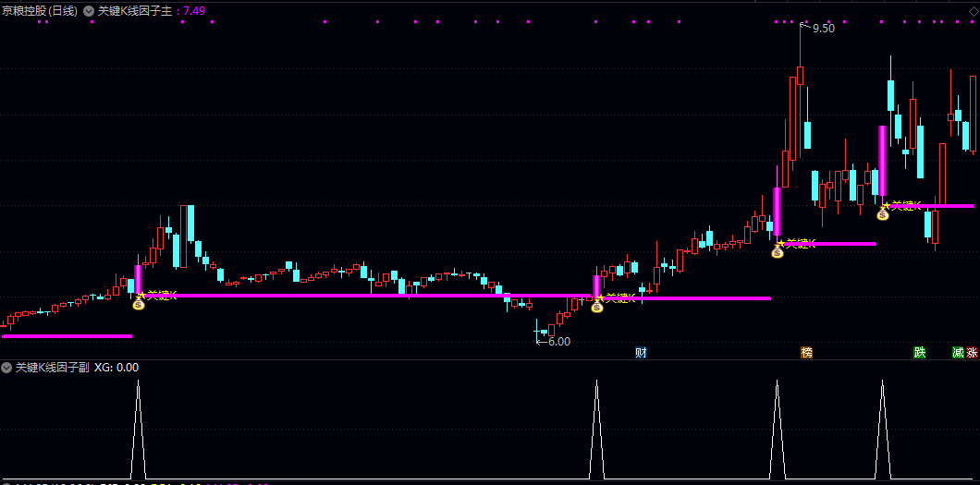Select the leftmost magenta key candle
The height and width of the screenshot is (485, 980).
pyautogui.click(x=138, y=279)
